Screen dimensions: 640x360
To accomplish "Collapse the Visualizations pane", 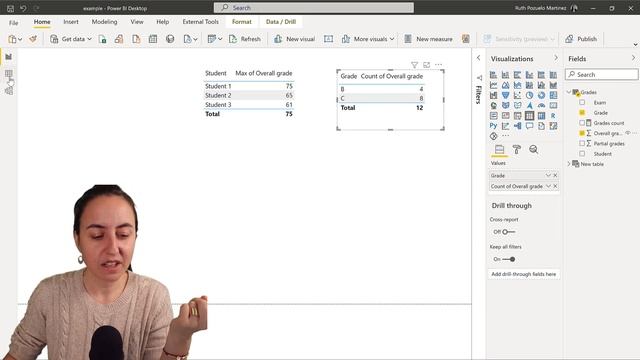I will pos(556,58).
